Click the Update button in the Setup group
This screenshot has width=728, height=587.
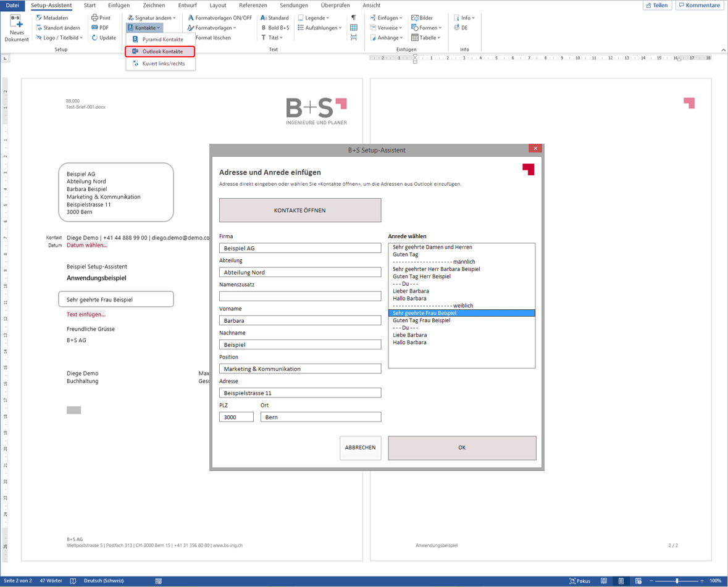tap(104, 38)
